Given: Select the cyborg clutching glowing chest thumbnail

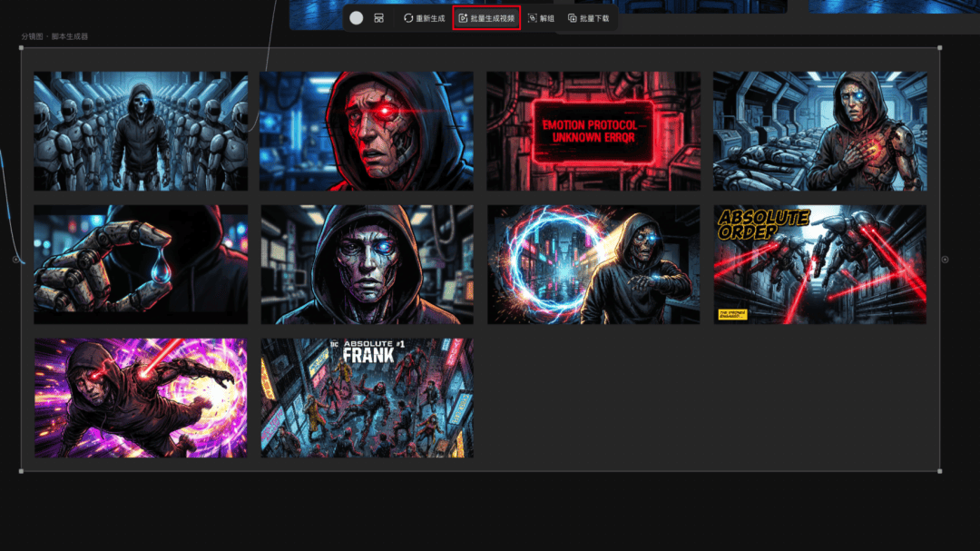Looking at the screenshot, I should pos(820,131).
